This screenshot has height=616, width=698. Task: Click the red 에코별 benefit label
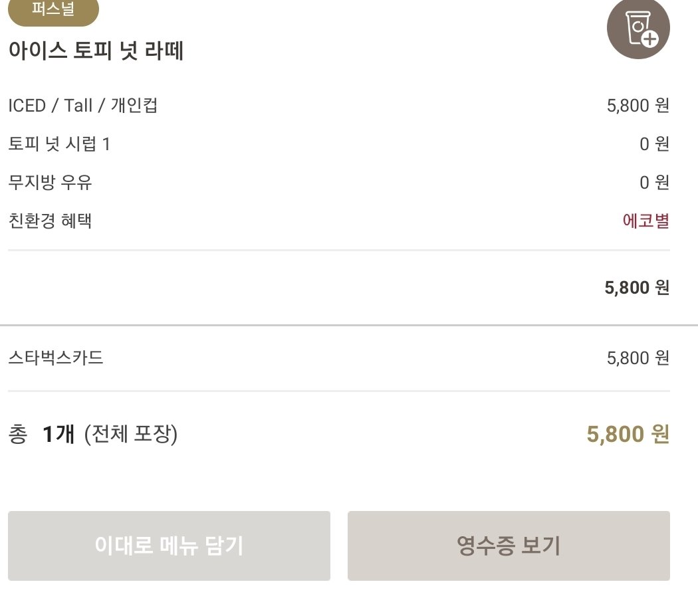coord(646,221)
